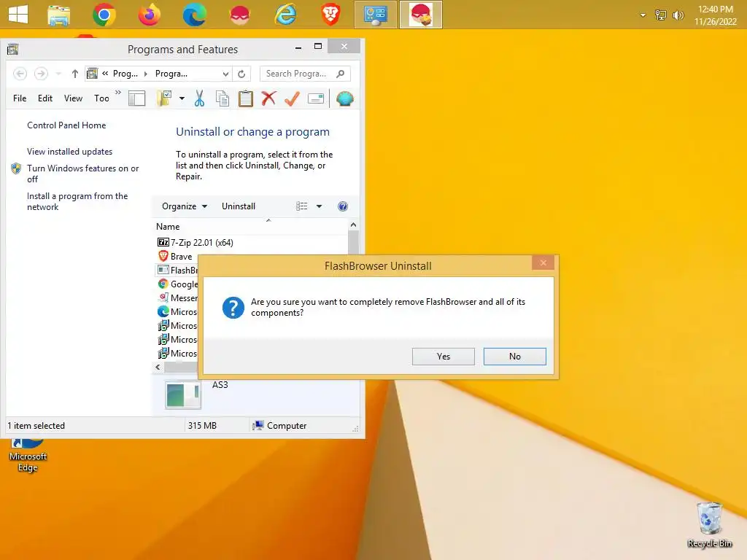Click the Rename toolbar icon
747x560 pixels.
pyautogui.click(x=315, y=98)
